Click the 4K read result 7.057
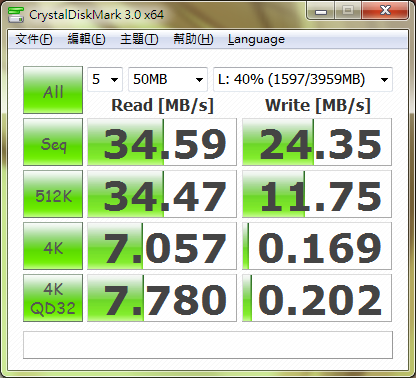Image resolution: width=416 pixels, height=378 pixels. pyautogui.click(x=162, y=246)
